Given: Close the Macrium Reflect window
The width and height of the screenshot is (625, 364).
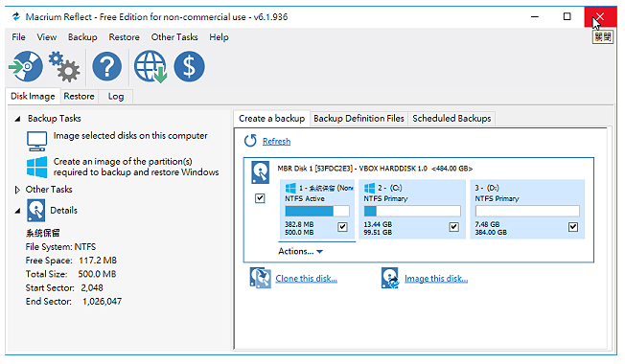Looking at the screenshot, I should (x=600, y=16).
